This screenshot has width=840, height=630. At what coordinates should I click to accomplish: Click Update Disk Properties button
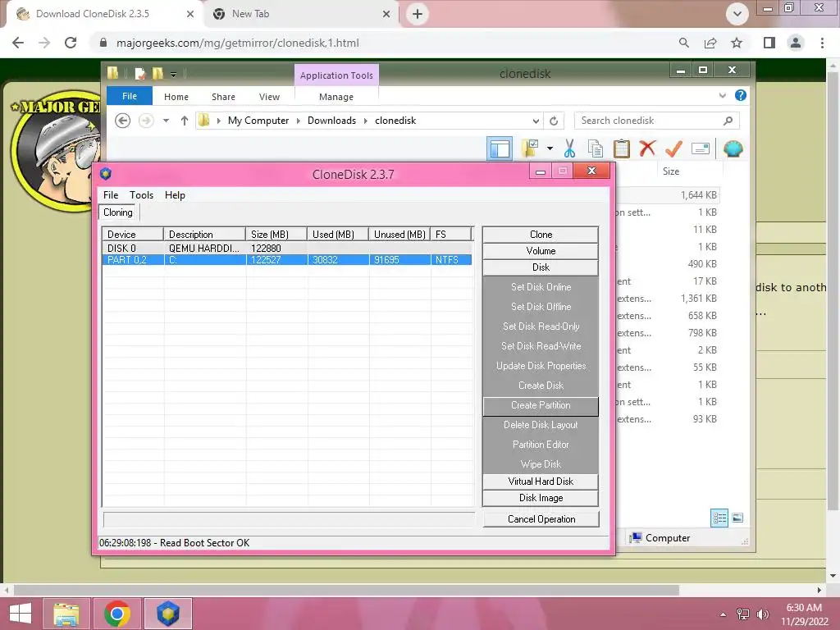click(x=541, y=365)
